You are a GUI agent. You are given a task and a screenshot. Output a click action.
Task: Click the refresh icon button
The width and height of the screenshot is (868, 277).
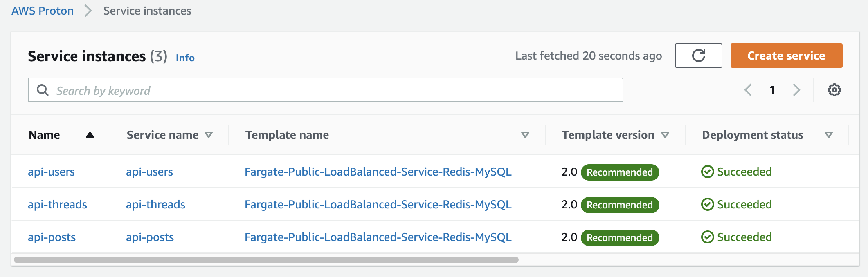point(698,56)
